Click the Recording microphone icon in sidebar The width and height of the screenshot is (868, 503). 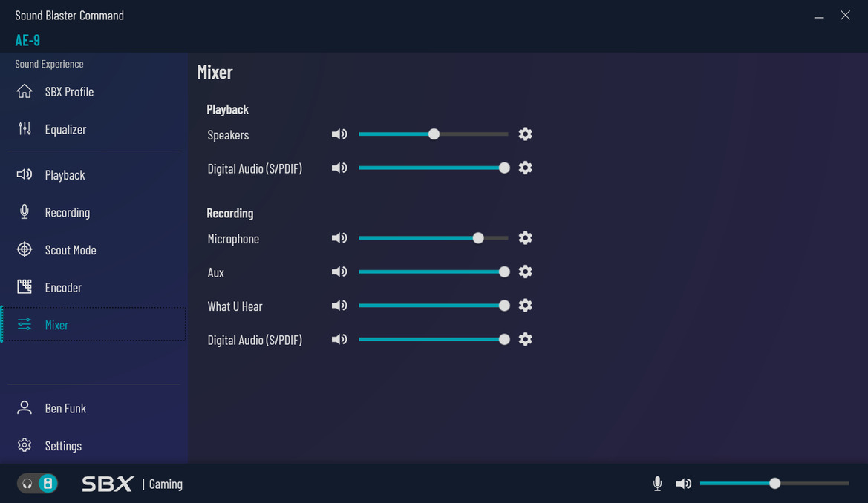coord(25,212)
